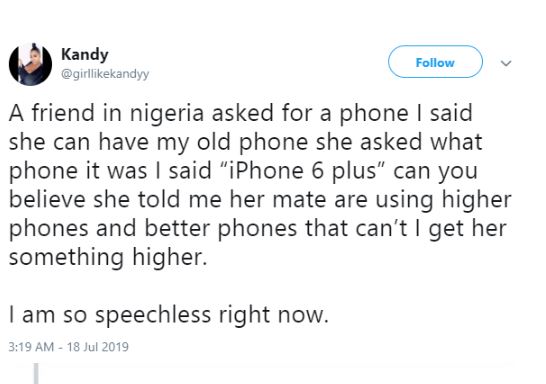Open the 3:19 AM timestamp link
546x384 pixels.
(31, 347)
